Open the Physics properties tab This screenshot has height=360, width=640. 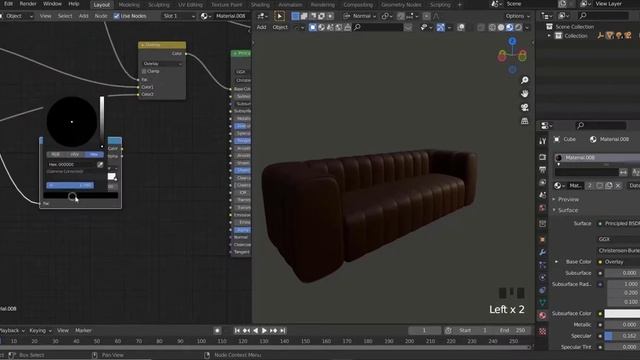pos(542,278)
